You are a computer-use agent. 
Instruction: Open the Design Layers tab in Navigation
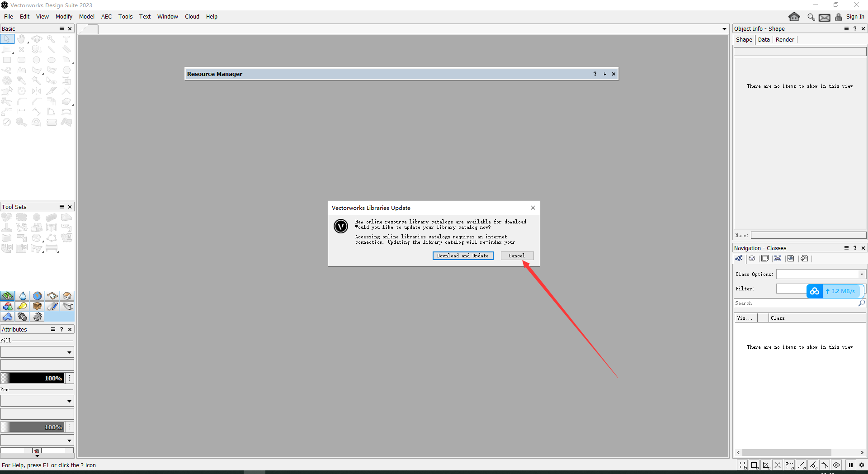(752, 259)
